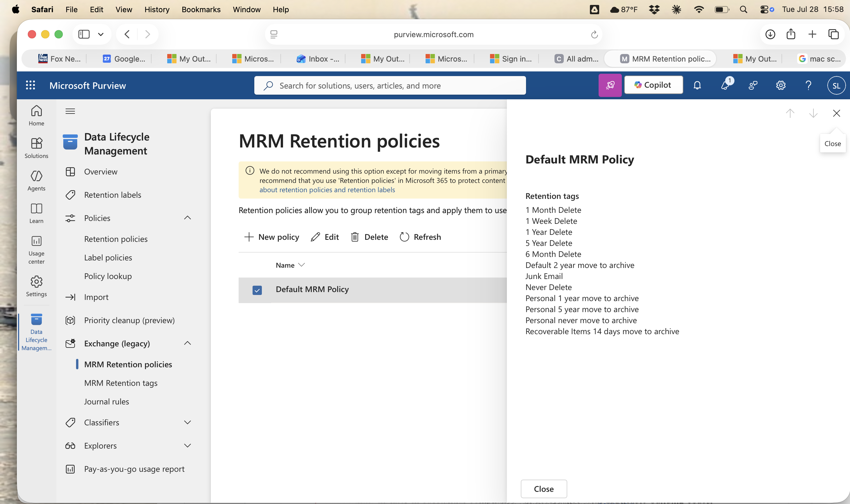Open Settings in the left rail
The image size is (850, 504).
pos(36,286)
